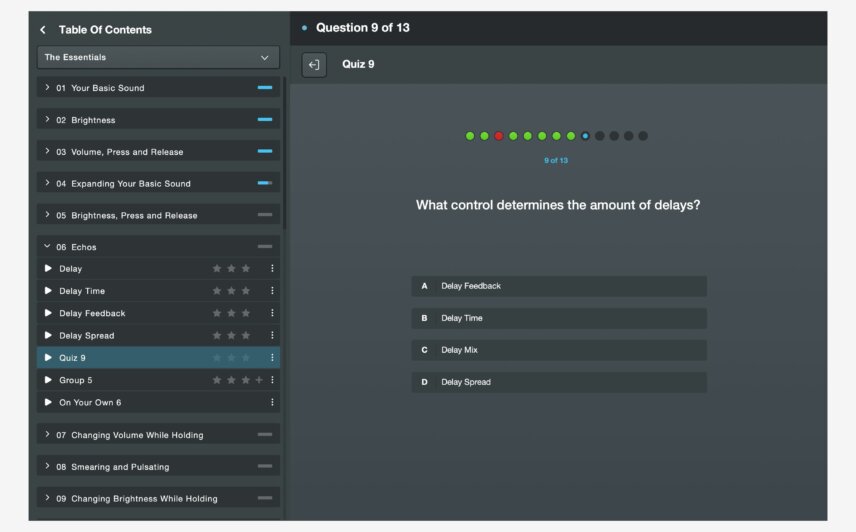Viewport: 856px width, 532px height.
Task: Click the 9 of 13 progress label
Action: [556, 160]
